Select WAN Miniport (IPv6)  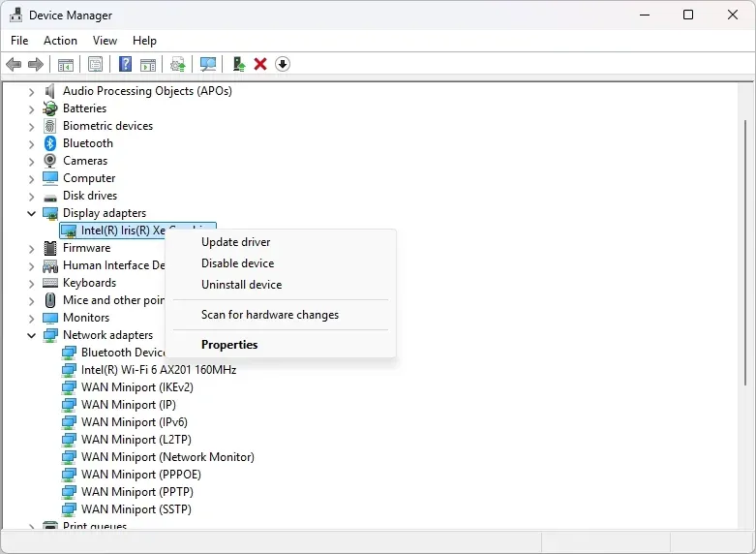(134, 421)
